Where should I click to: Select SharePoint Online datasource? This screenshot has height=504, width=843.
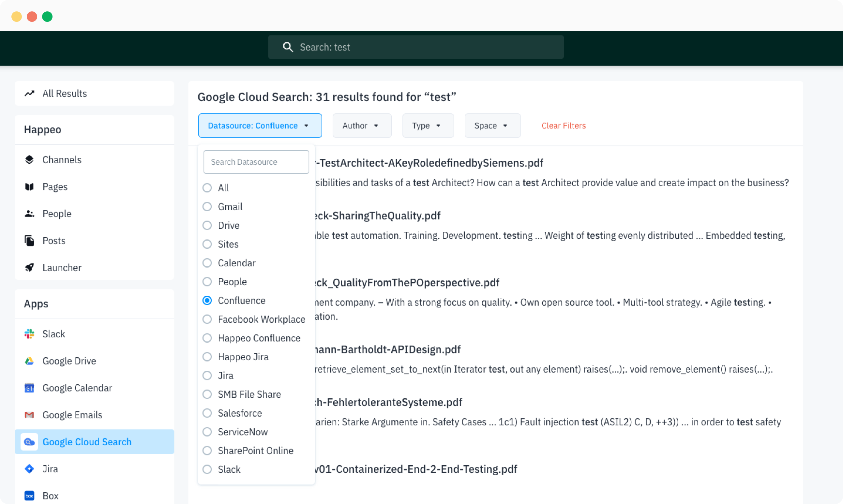(x=207, y=451)
